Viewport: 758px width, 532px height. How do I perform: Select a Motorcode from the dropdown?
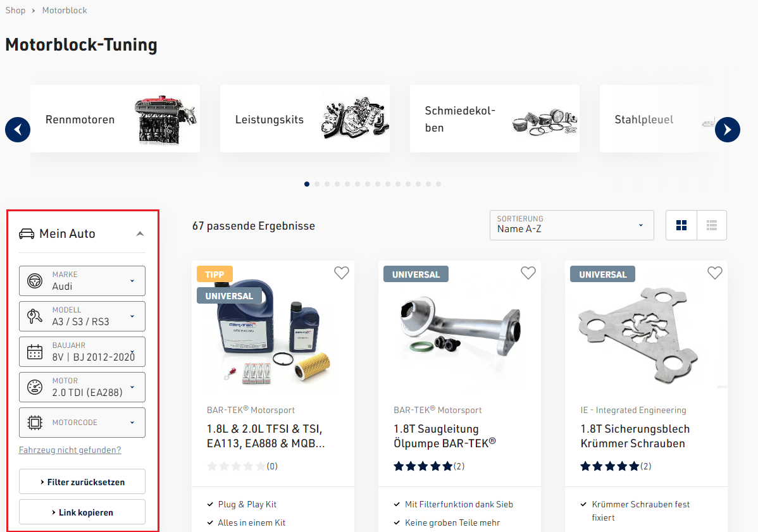[x=82, y=423]
